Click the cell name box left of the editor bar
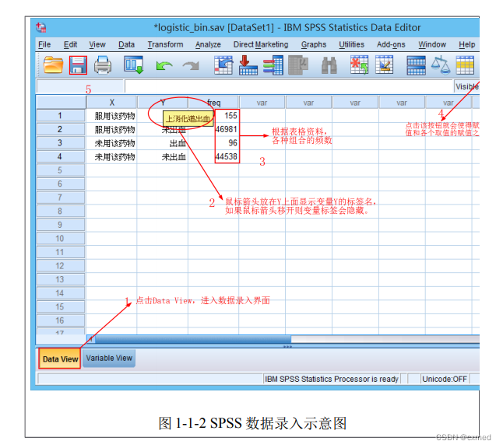 (x=80, y=86)
